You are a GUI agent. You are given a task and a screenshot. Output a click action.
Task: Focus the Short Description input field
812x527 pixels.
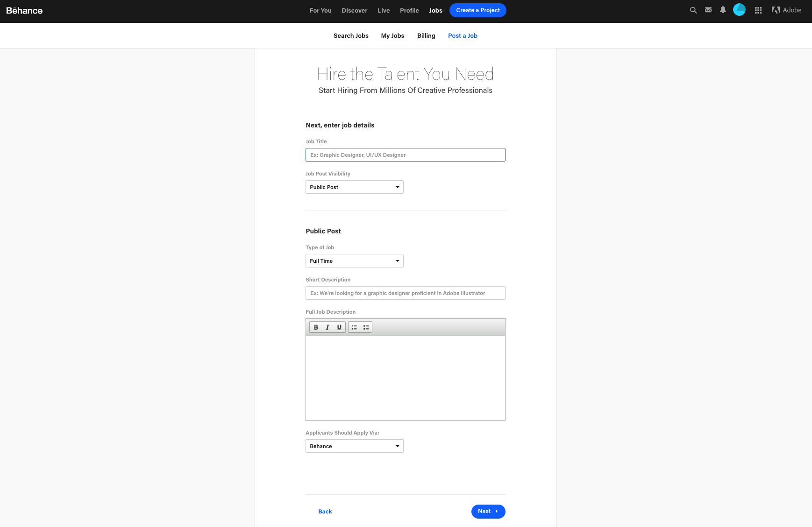(x=406, y=293)
